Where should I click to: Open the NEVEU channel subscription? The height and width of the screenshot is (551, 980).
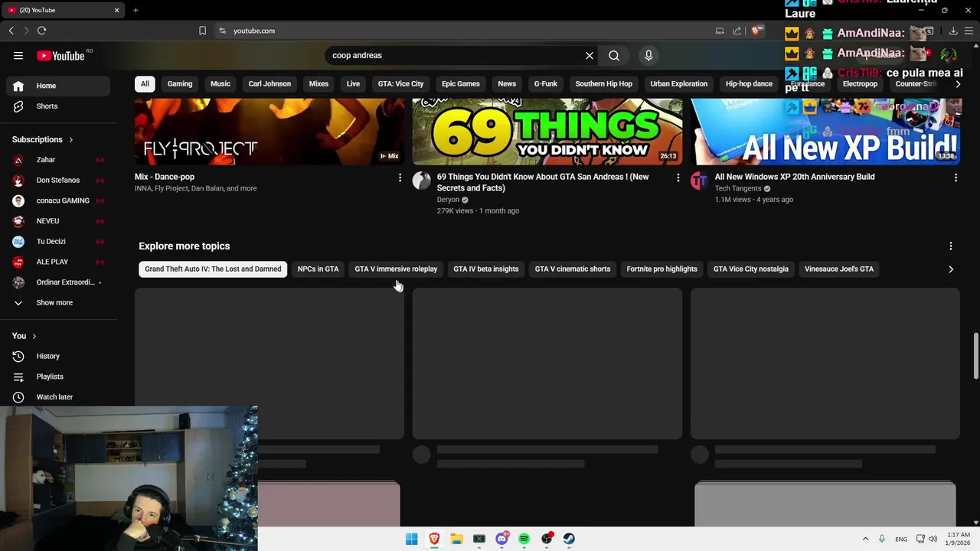(58, 221)
